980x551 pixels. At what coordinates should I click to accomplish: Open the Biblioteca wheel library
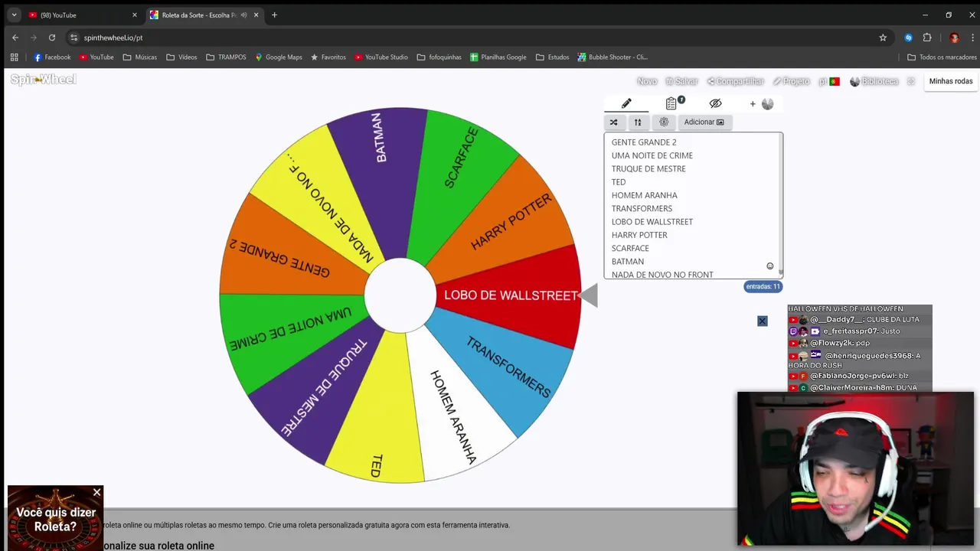click(874, 81)
